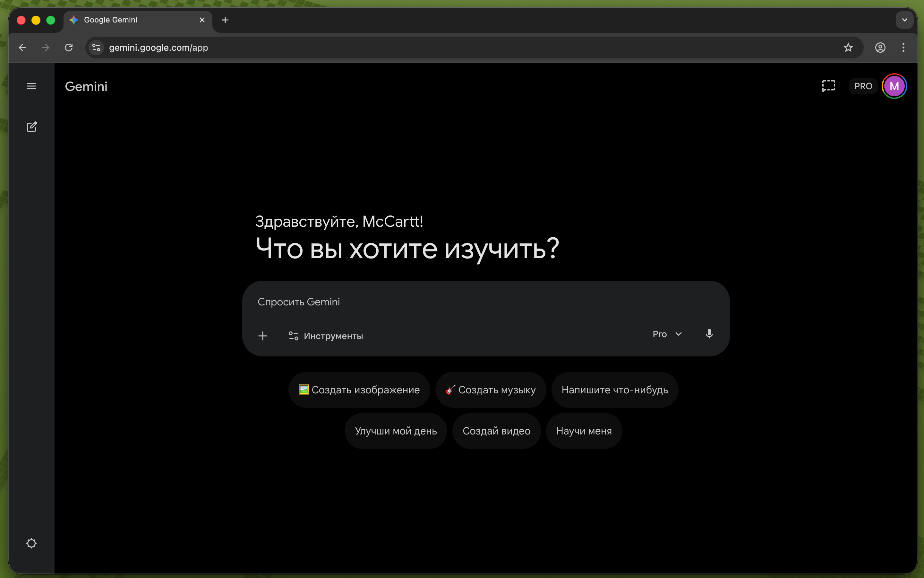Screen dimensions: 924x578
Task: Open site information icon in address bar
Action: pos(96,48)
